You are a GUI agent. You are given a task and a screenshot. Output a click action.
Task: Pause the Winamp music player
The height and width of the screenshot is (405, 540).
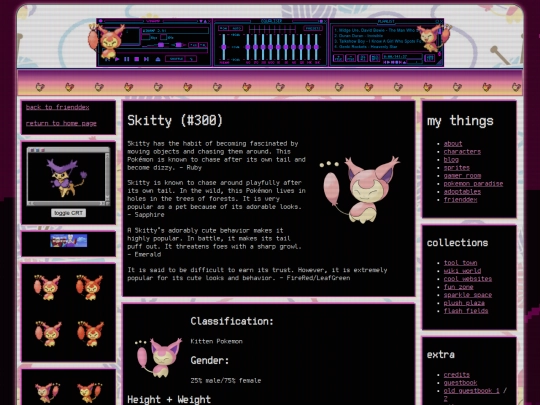(x=126, y=59)
